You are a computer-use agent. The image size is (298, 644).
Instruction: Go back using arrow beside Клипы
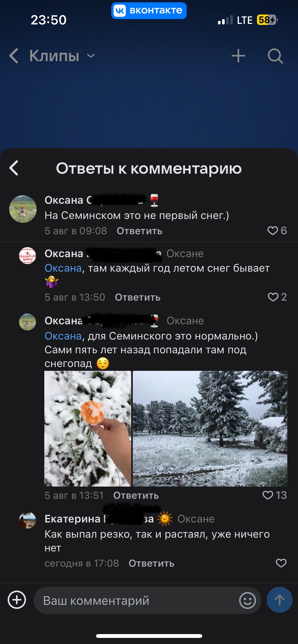click(14, 56)
